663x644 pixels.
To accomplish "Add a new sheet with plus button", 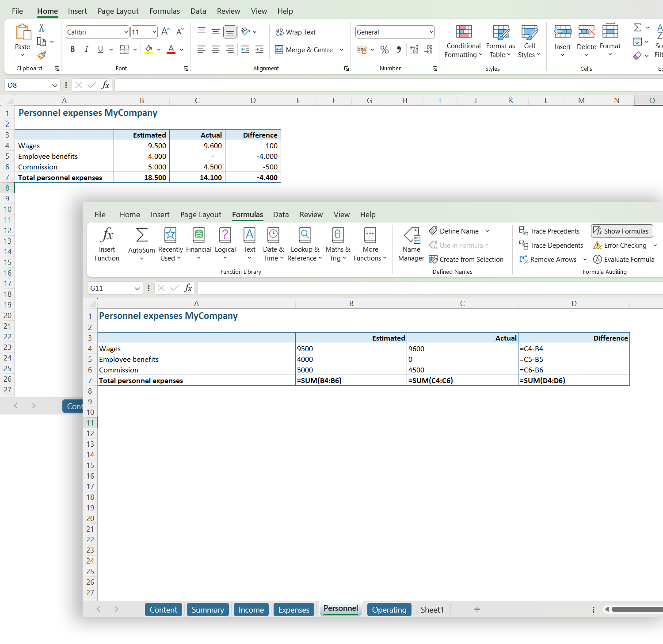I will 477,609.
